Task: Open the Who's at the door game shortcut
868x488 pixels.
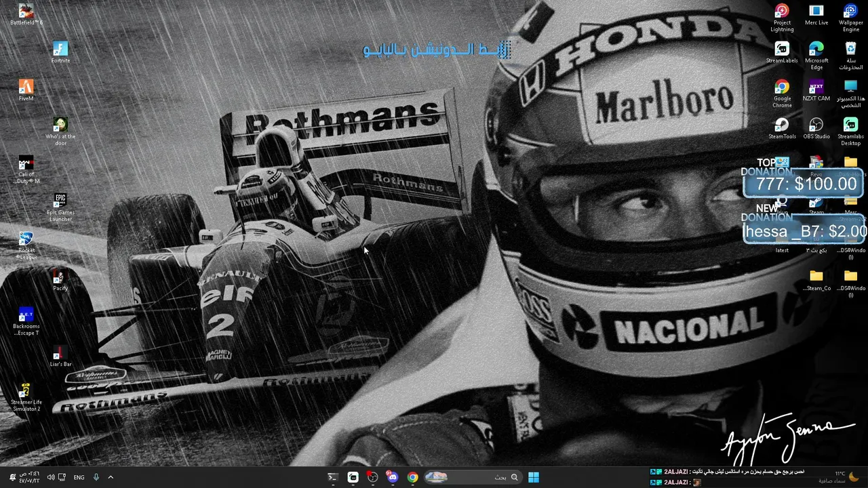Action: coord(60,131)
